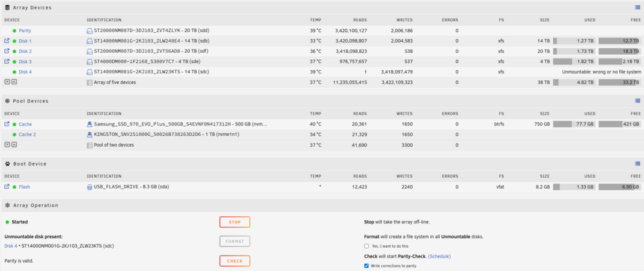Open the parity check (Schedule) link
This screenshot has width=644, height=271.
coord(439,256)
